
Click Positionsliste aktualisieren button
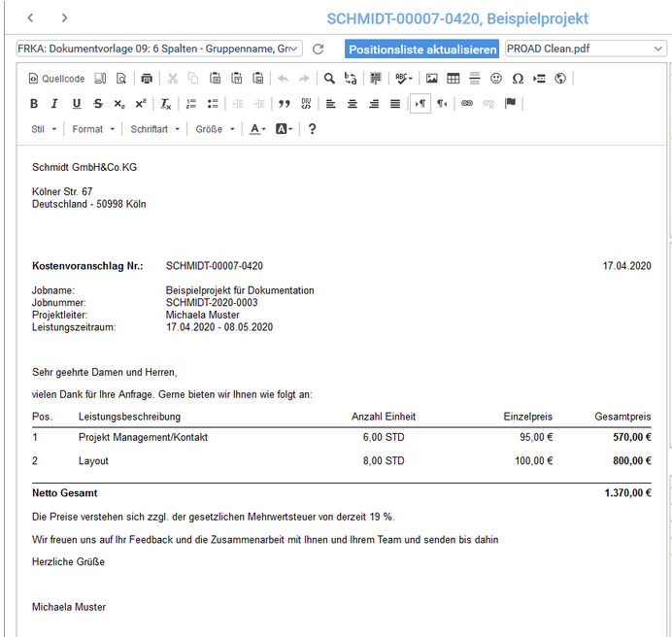pos(422,50)
